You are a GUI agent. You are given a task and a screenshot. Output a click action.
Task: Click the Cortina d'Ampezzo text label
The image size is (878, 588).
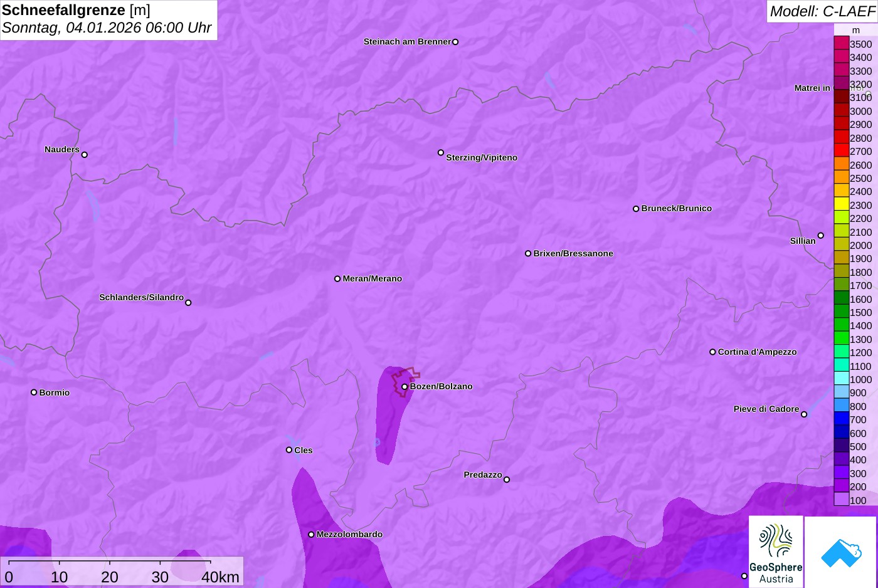[757, 352]
